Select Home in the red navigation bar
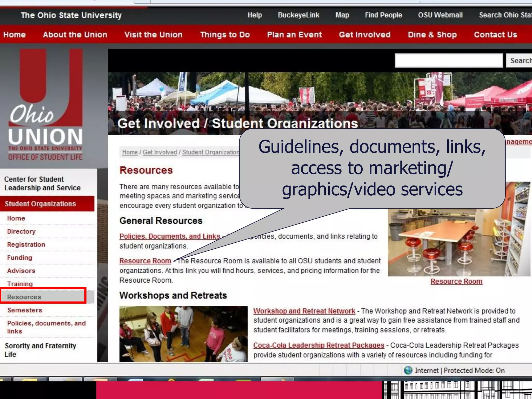The image size is (532, 399). pos(14,35)
